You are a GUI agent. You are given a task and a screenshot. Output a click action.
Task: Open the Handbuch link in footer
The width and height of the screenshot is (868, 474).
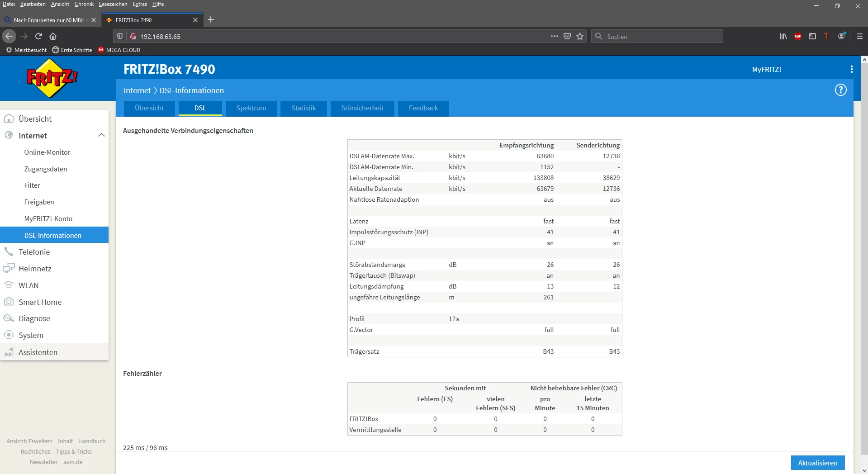pos(92,441)
